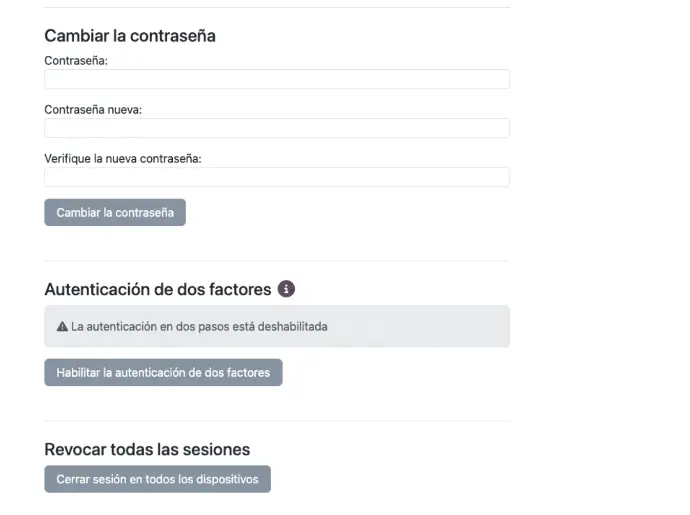Click the "Cambiar la contraseña" section heading
This screenshot has height=515, width=690.
click(x=130, y=36)
